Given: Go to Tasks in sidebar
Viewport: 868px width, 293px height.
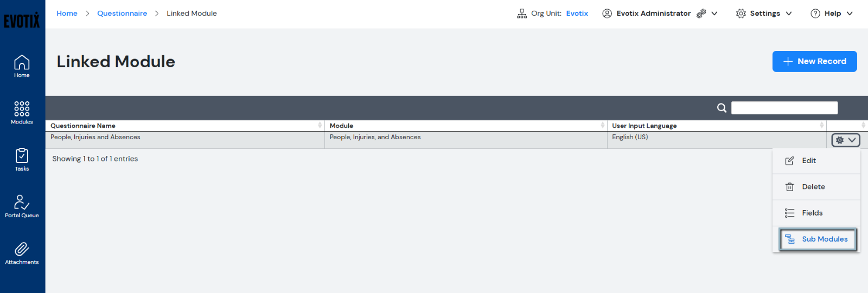Looking at the screenshot, I should click(x=22, y=160).
